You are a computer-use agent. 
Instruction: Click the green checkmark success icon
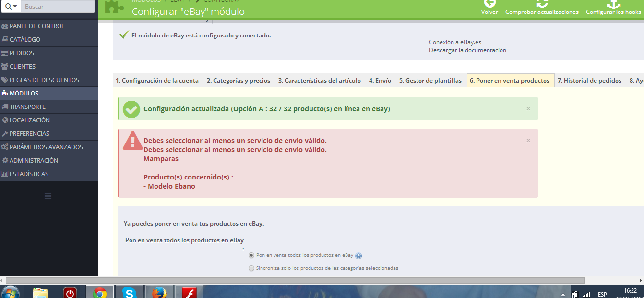tap(131, 109)
